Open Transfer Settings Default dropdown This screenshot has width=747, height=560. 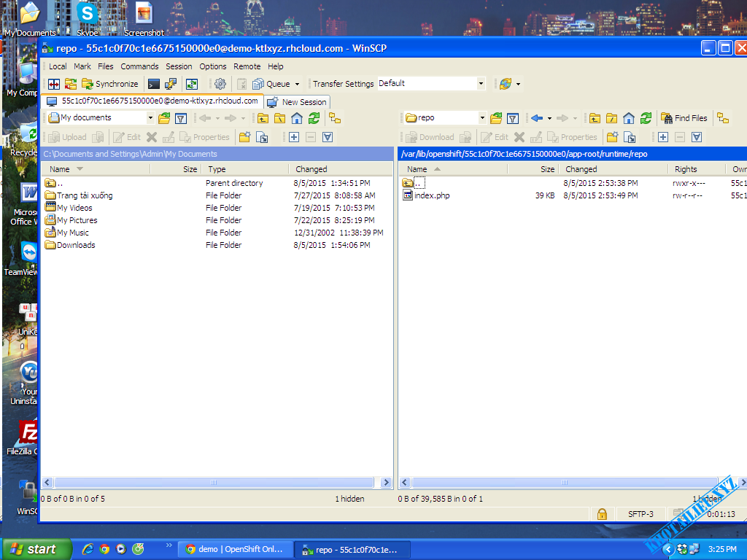pyautogui.click(x=481, y=84)
